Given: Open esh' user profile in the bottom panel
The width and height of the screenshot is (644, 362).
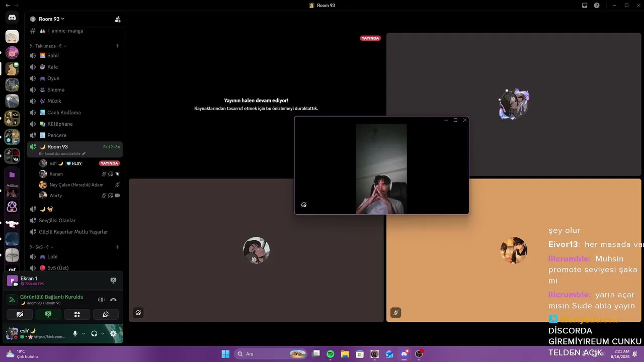Looking at the screenshot, I should [35, 333].
